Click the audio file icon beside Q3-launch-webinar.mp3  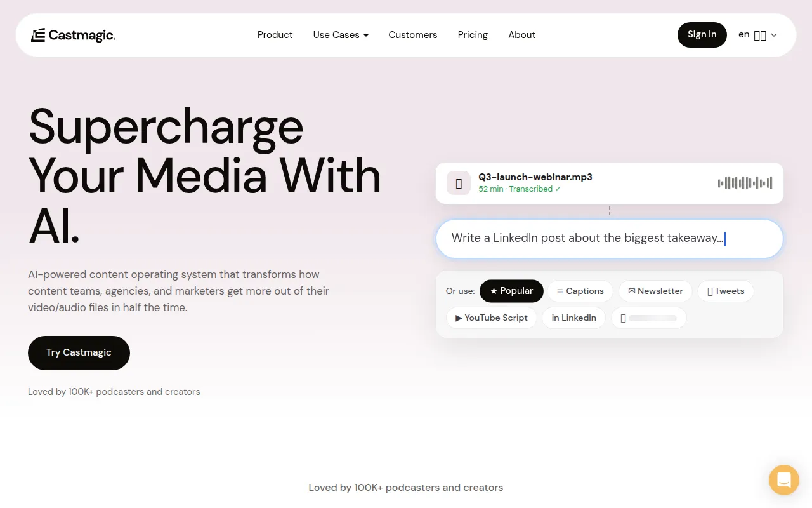tap(459, 183)
